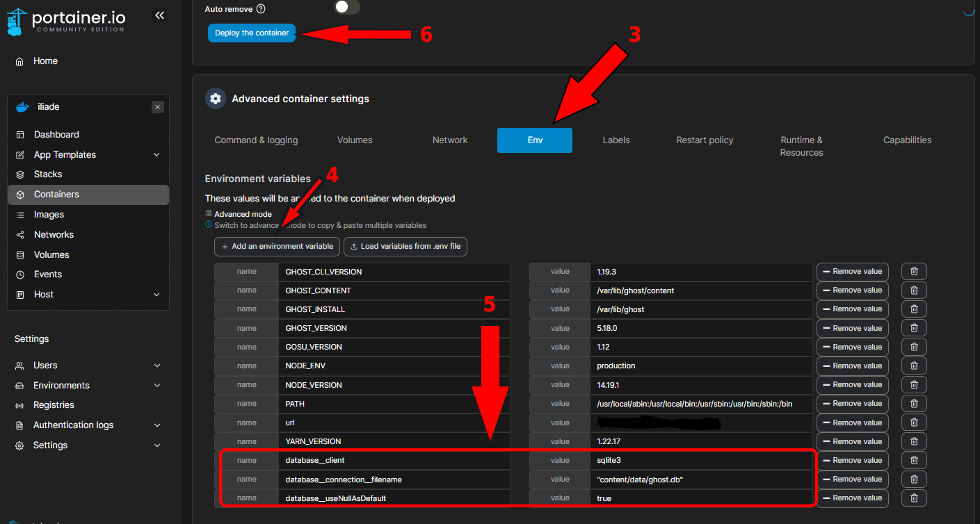
Task: Open the Command & logging tab
Action: [256, 140]
